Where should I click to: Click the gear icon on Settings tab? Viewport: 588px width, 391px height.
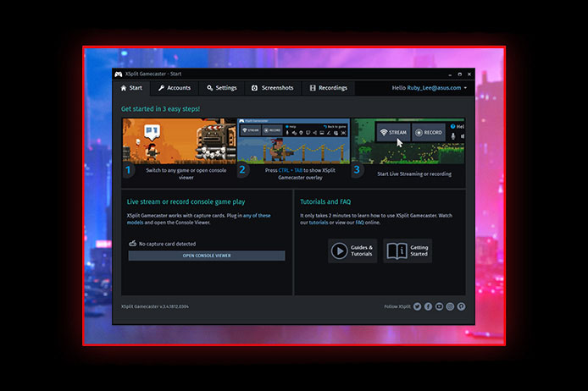tap(209, 88)
